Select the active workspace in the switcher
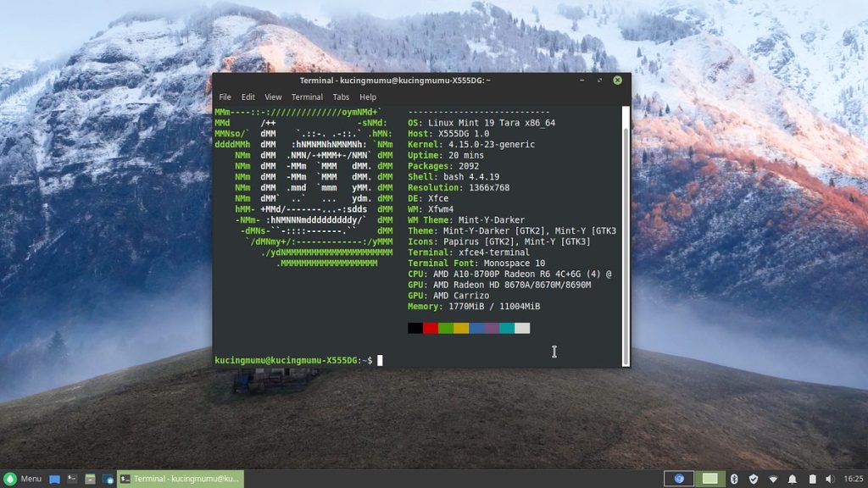 712,478
